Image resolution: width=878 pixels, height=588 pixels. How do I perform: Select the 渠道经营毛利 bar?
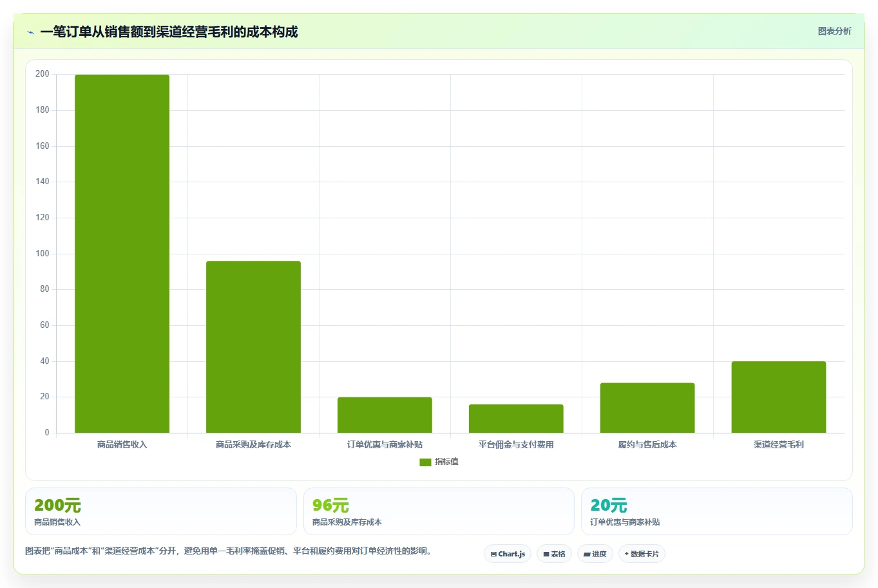(779, 397)
